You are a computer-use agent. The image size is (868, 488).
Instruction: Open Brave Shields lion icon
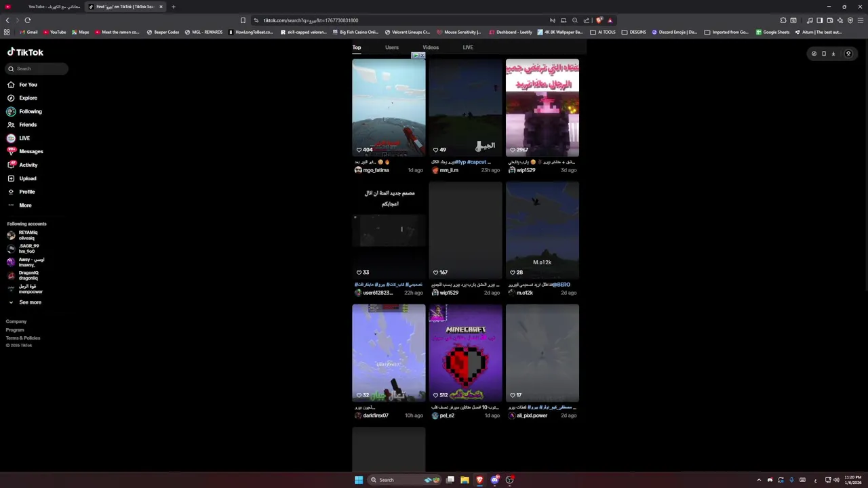coord(599,20)
